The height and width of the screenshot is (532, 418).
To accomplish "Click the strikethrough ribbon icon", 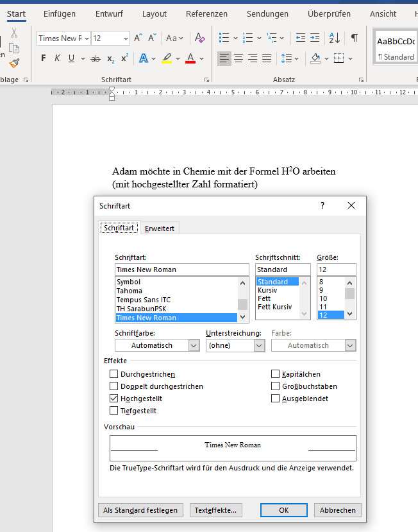I will tap(96, 58).
